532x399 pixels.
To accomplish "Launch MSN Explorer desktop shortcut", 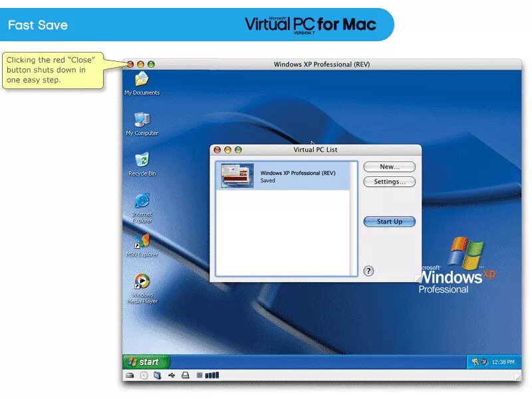I will point(142,245).
